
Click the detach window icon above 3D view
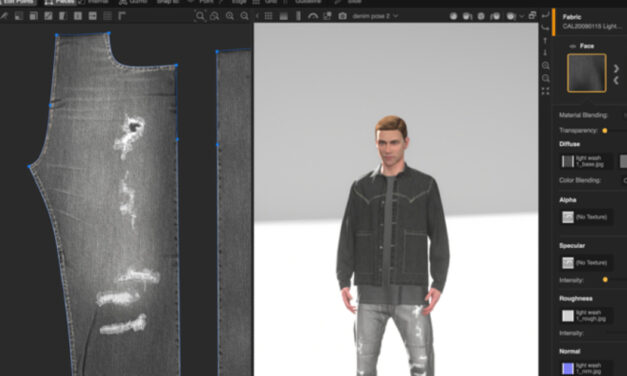532,16
